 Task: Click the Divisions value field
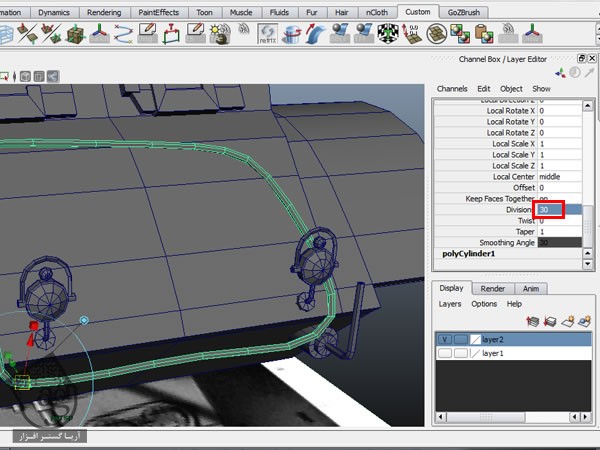pyautogui.click(x=551, y=210)
